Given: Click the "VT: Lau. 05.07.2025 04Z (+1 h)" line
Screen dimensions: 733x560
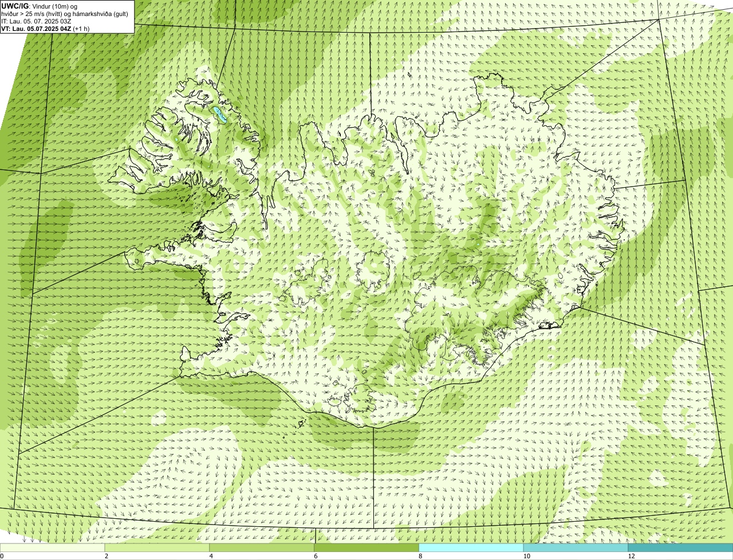Looking at the screenshot, I should coord(45,28).
